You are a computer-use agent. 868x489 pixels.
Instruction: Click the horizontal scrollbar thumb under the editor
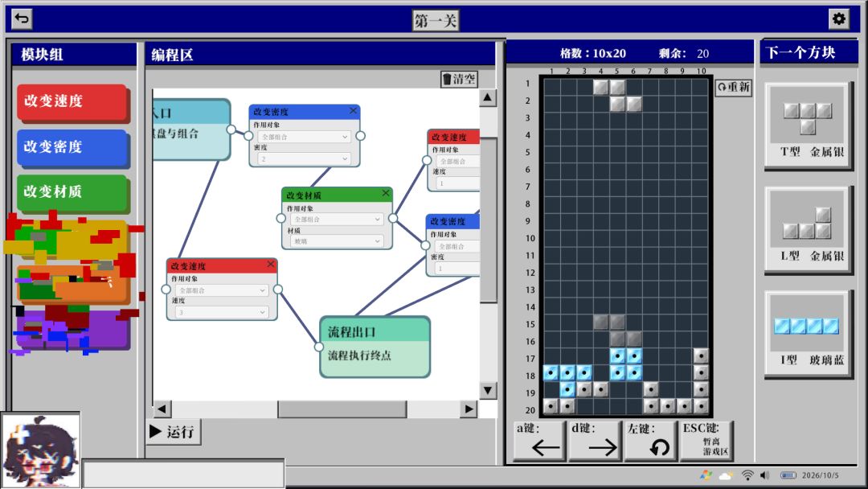[342, 409]
